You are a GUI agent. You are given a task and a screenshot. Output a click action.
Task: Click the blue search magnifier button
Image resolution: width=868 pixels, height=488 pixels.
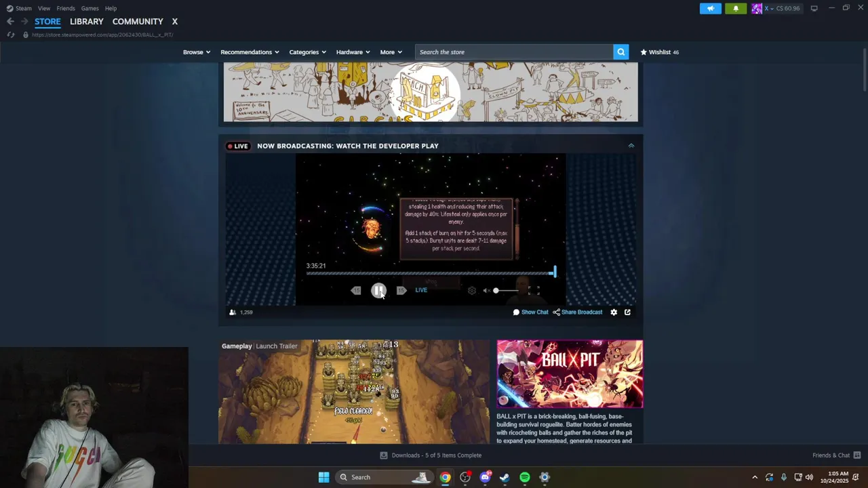click(620, 52)
